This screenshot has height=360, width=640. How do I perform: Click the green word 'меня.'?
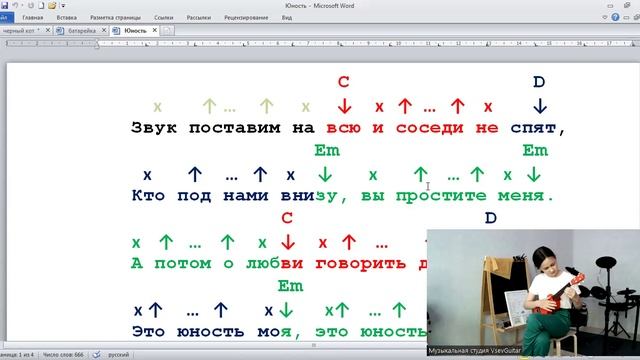coord(526,196)
